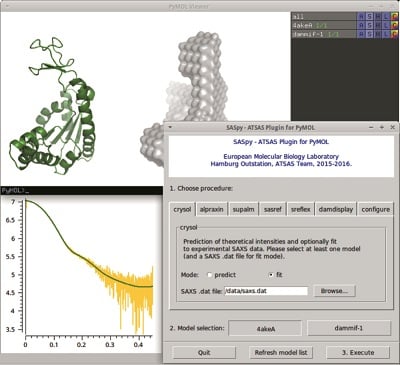Open the SASpy window menu arrow
Viewport: 400px width, 365px height.
[170, 127]
